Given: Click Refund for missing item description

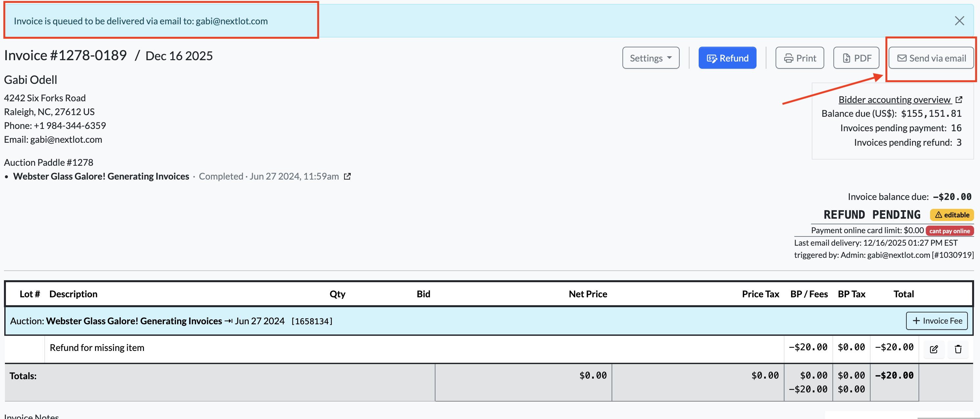Looking at the screenshot, I should [97, 347].
